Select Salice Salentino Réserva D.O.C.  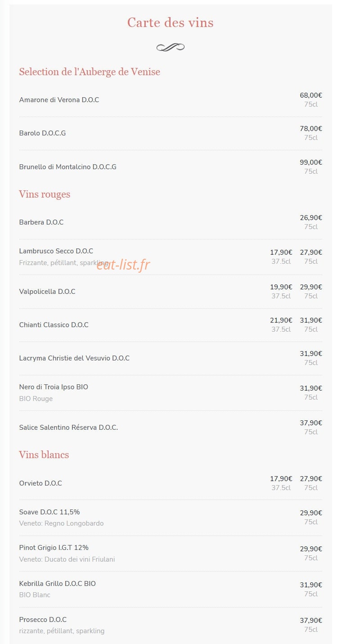[68, 428]
